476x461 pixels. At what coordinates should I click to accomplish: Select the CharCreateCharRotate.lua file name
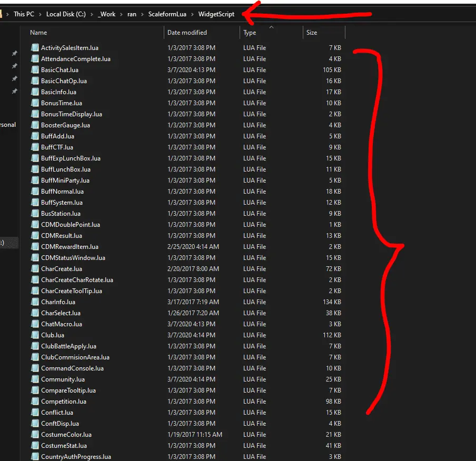click(77, 280)
